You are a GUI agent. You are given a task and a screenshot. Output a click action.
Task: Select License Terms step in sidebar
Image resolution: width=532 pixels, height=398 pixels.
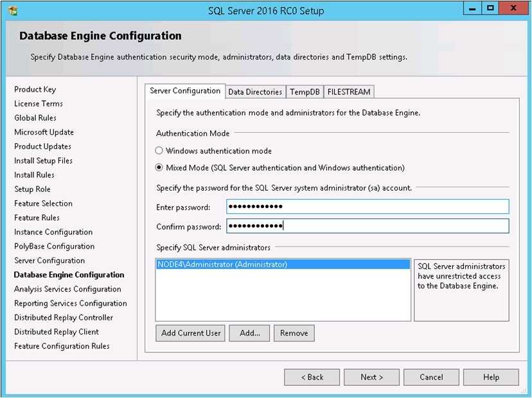[39, 104]
